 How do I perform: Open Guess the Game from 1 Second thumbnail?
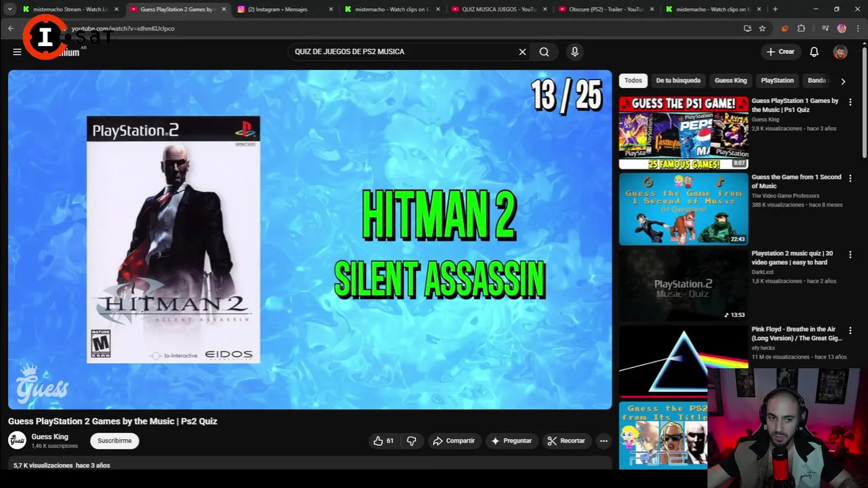(x=683, y=208)
